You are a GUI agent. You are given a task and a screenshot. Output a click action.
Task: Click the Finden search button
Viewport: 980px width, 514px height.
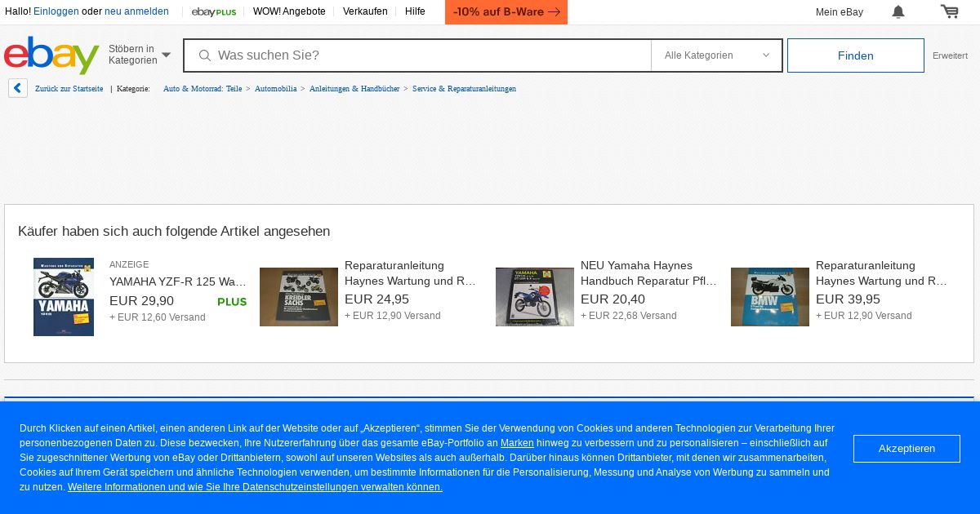pyautogui.click(x=856, y=55)
